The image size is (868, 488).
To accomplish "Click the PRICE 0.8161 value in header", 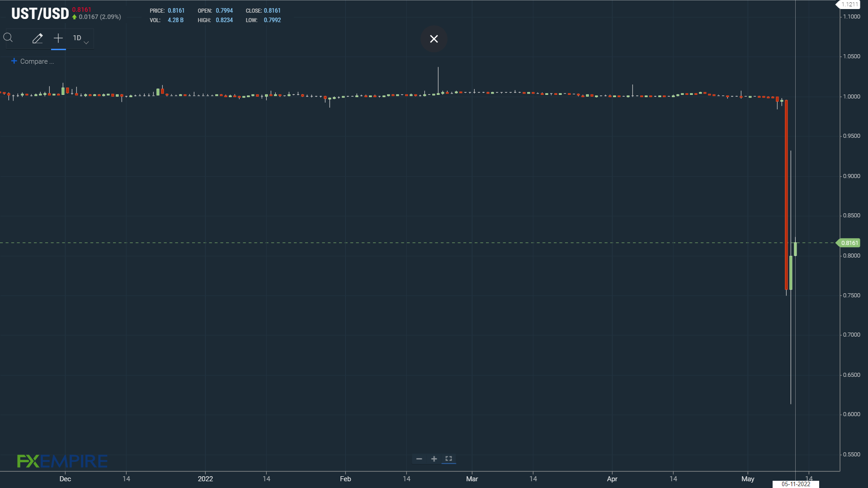I will pos(176,11).
